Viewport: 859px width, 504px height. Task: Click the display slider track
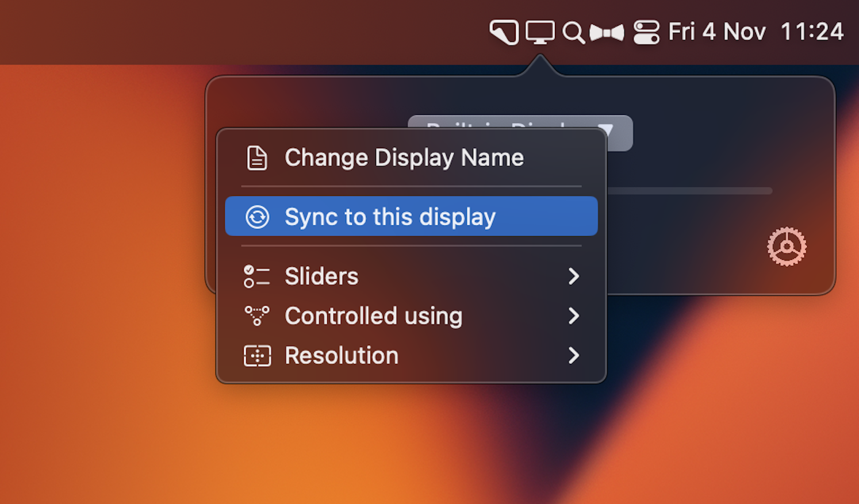pos(689,191)
